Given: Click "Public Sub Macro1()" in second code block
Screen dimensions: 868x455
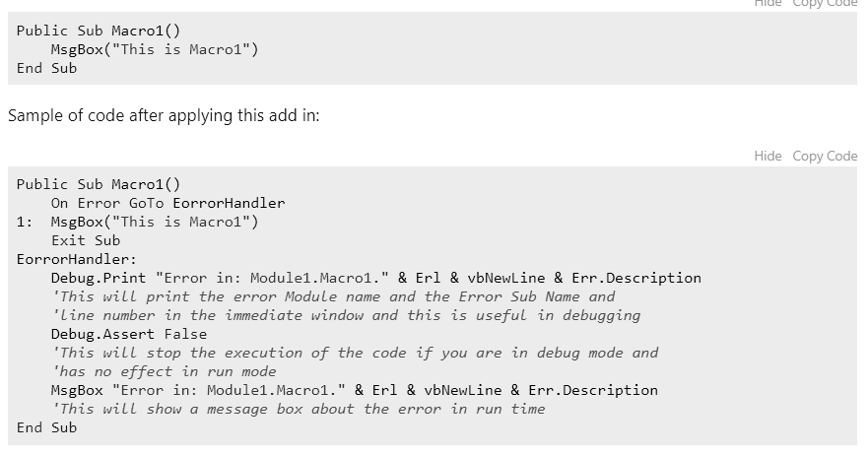Looking at the screenshot, I should (x=99, y=184).
